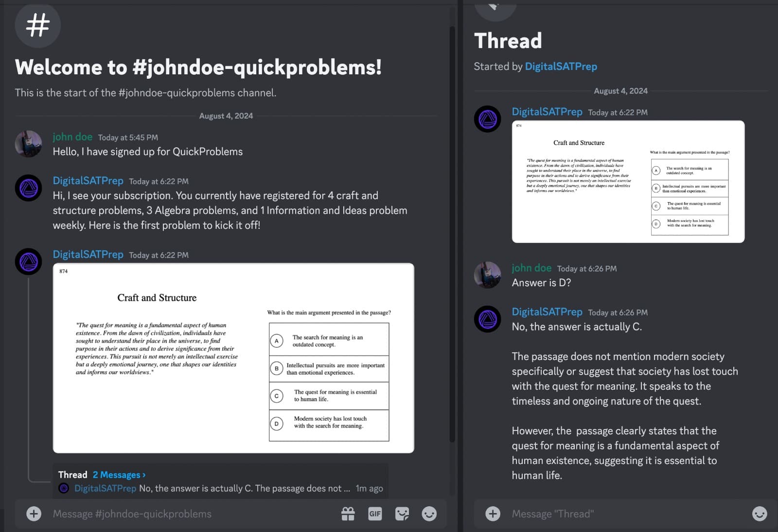The width and height of the screenshot is (778, 532).
Task: Click john doe username in the Thread panel
Action: click(531, 268)
